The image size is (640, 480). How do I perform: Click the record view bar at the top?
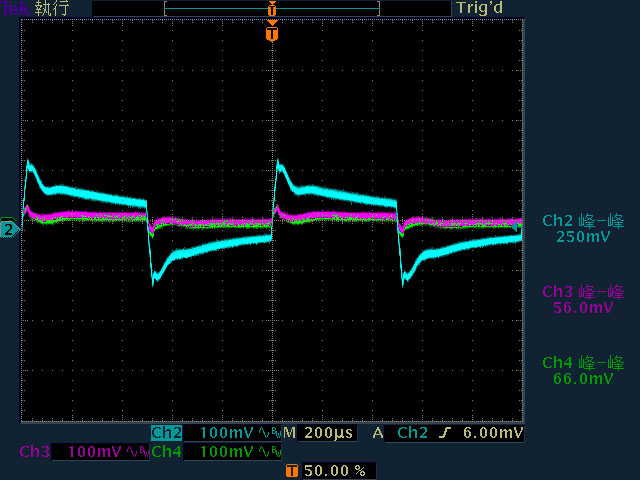pyautogui.click(x=272, y=8)
